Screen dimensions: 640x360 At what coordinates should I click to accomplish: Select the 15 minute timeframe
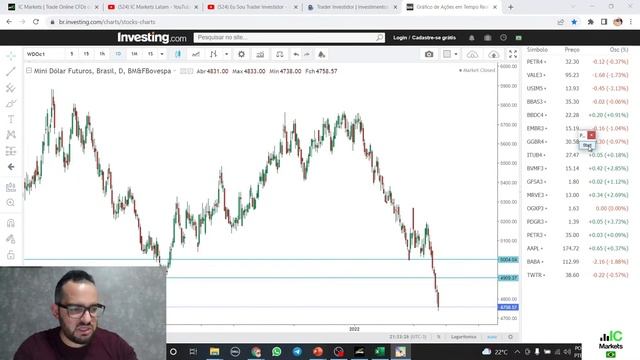[x=86, y=54]
